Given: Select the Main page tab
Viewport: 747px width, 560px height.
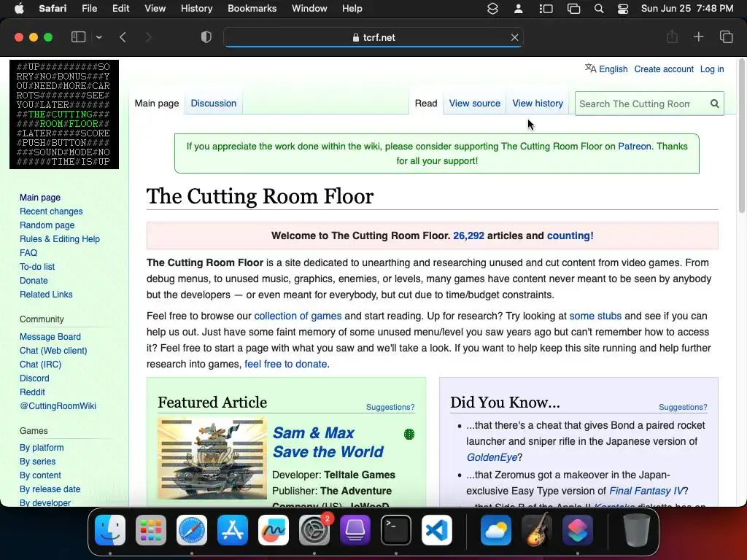Looking at the screenshot, I should point(157,104).
